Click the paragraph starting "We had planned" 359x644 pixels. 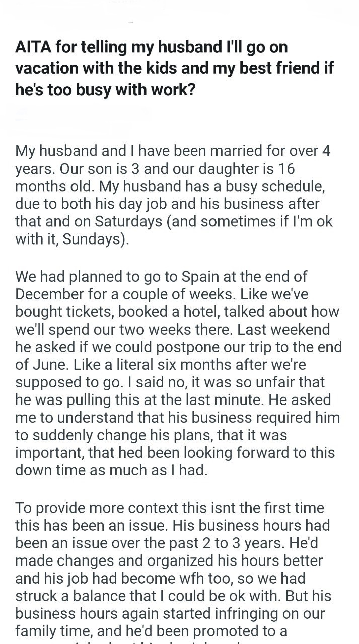pyautogui.click(x=178, y=373)
